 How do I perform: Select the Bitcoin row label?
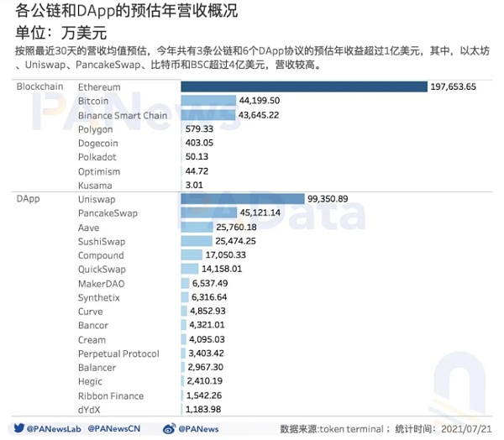[x=93, y=101]
